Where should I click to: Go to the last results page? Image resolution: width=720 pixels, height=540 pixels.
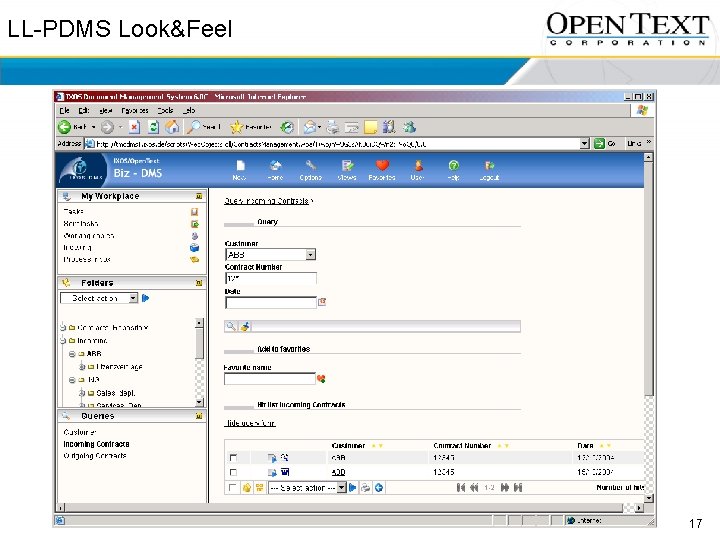[518, 487]
